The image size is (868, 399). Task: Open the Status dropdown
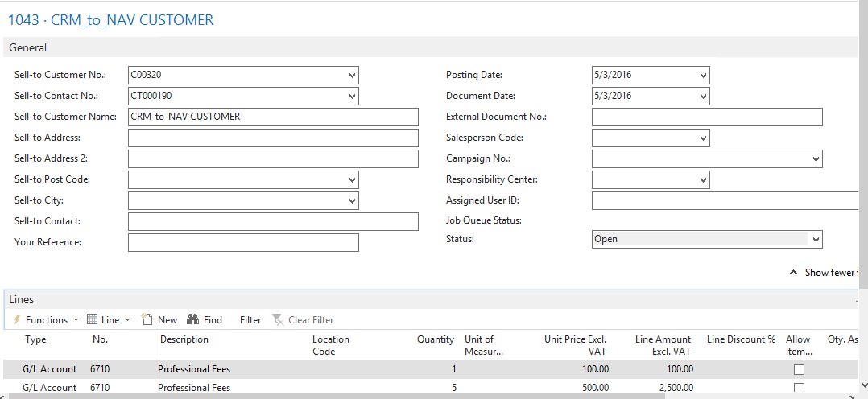tap(816, 240)
